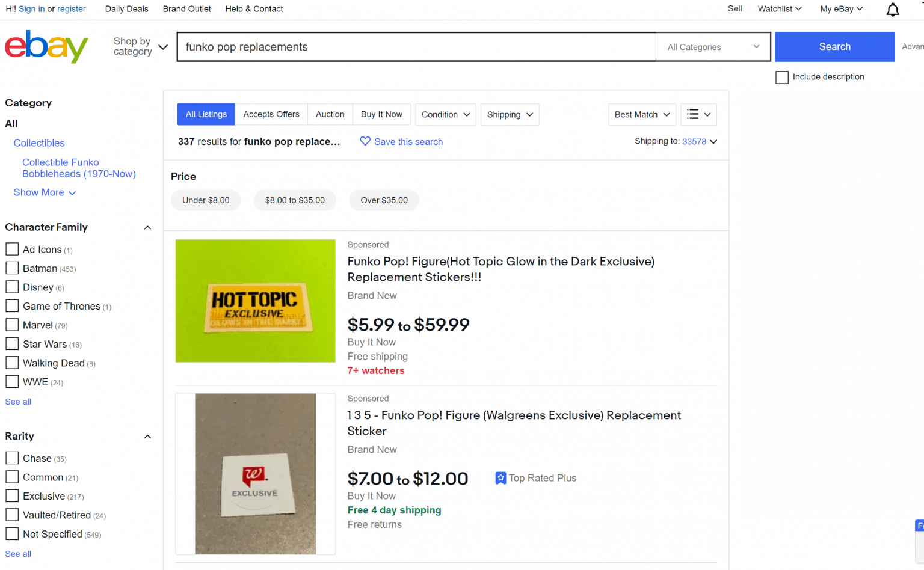Select the All Listings tab
924x570 pixels.
tap(206, 114)
